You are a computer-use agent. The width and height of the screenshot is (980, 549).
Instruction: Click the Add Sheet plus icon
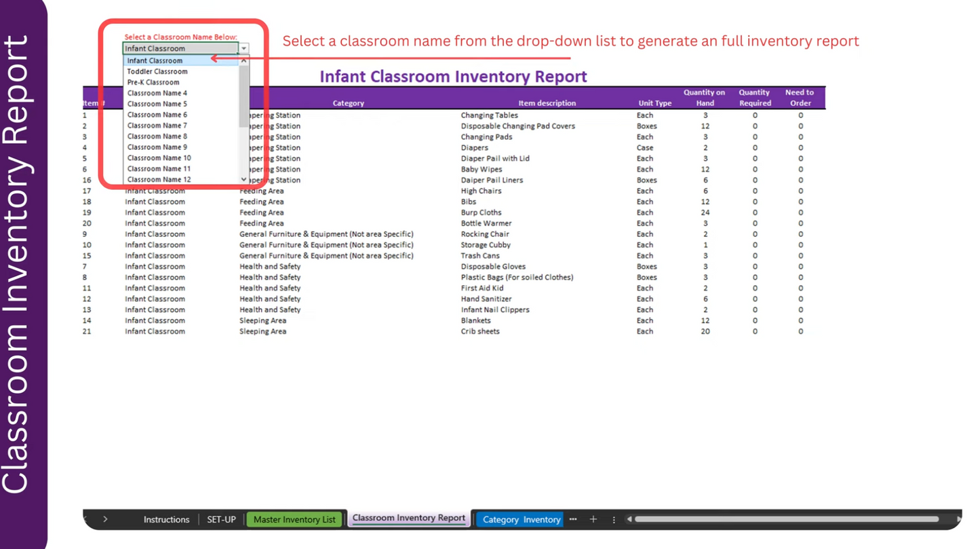click(593, 519)
